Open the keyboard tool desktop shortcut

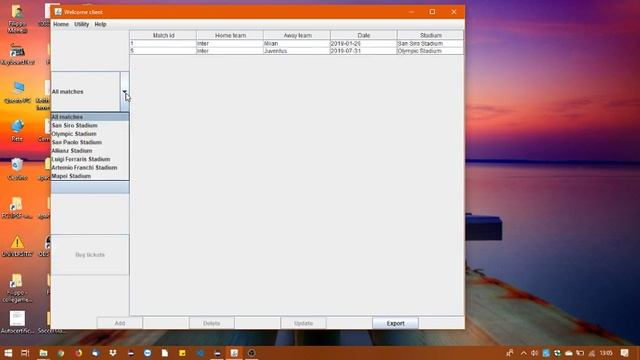point(17,54)
